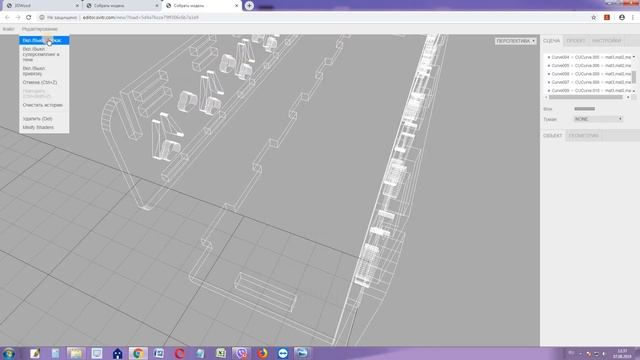Open Excel from the taskbar
Viewport: 640px width, 360px height.
click(x=221, y=353)
